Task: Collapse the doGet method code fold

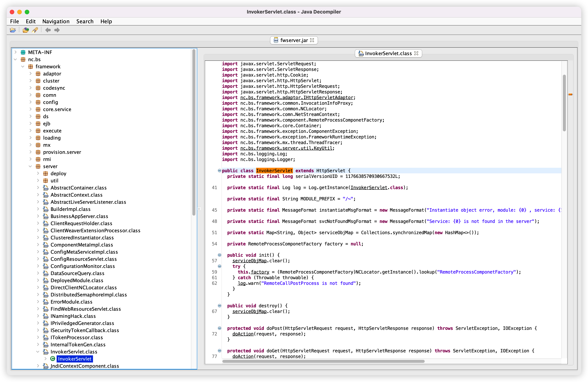Action: 219,351
